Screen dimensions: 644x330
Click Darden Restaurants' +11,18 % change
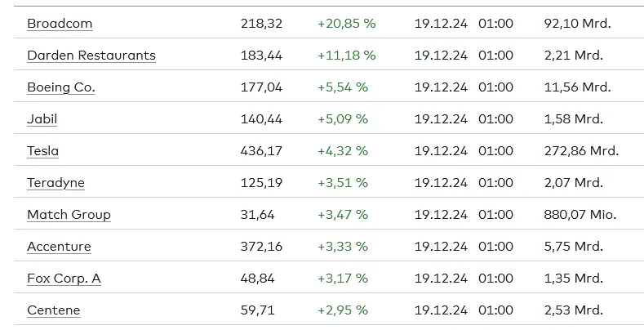(347, 55)
